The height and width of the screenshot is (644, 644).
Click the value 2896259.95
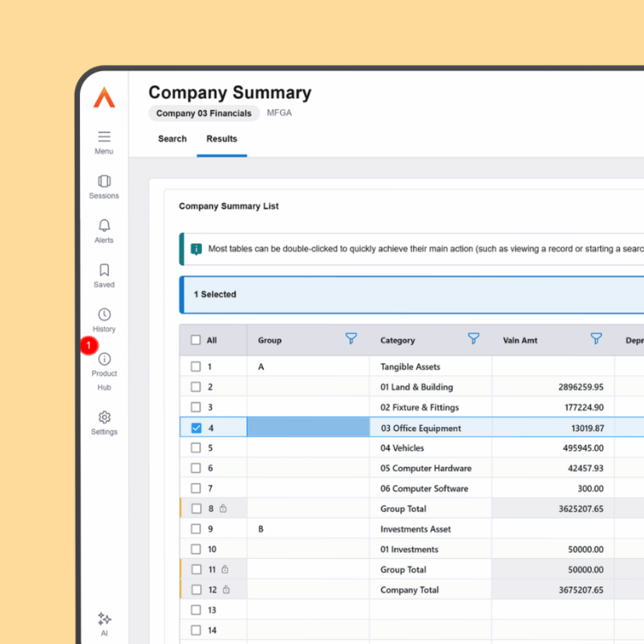(x=580, y=387)
